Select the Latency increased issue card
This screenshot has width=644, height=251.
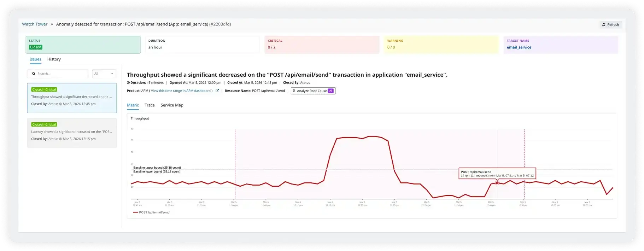point(72,133)
